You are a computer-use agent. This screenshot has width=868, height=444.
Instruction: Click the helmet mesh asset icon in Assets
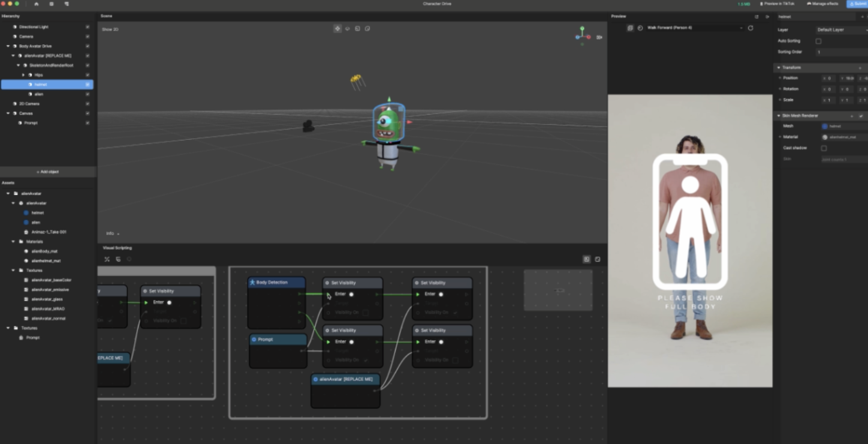(x=26, y=213)
